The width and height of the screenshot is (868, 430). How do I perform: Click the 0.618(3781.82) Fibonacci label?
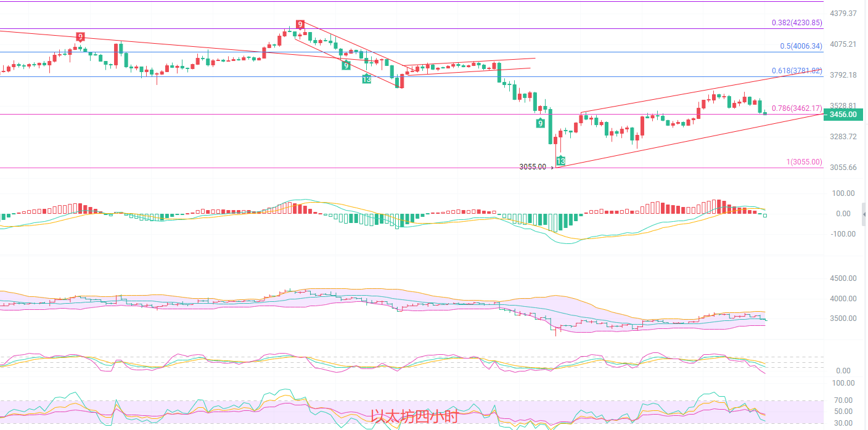pos(796,71)
